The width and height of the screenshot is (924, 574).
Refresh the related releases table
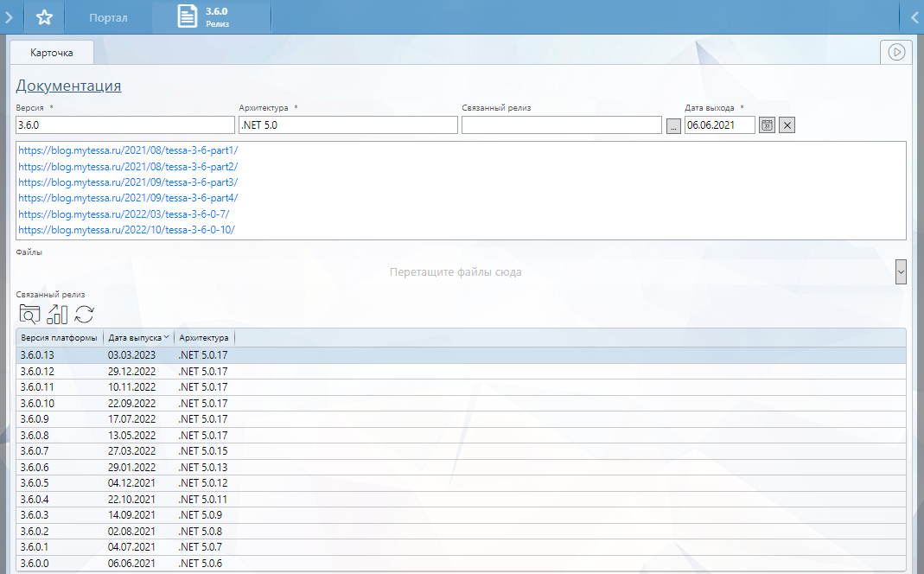[x=84, y=315]
